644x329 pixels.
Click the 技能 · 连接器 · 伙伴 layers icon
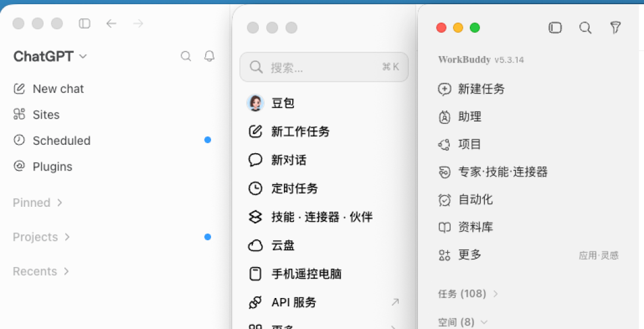(x=255, y=217)
